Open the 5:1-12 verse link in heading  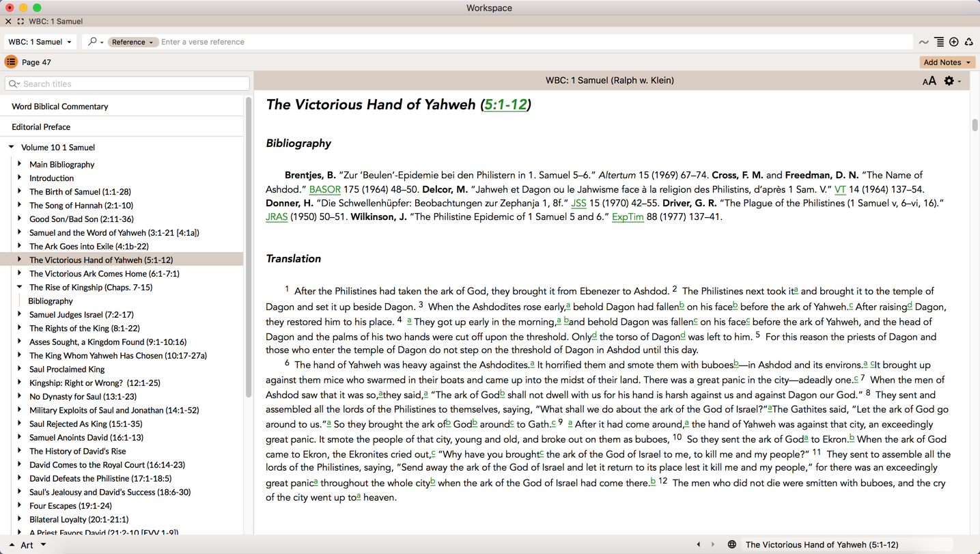(x=505, y=105)
